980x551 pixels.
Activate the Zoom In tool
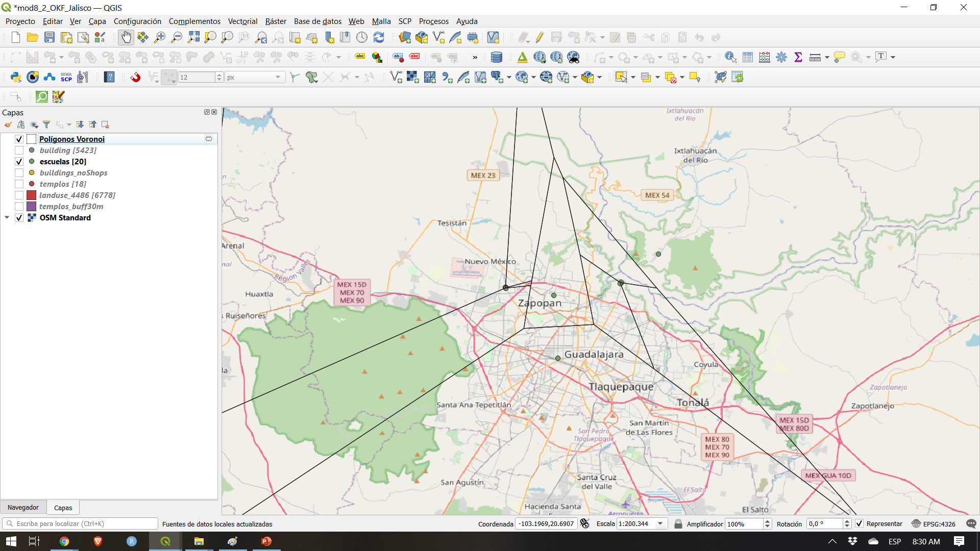[x=160, y=37]
